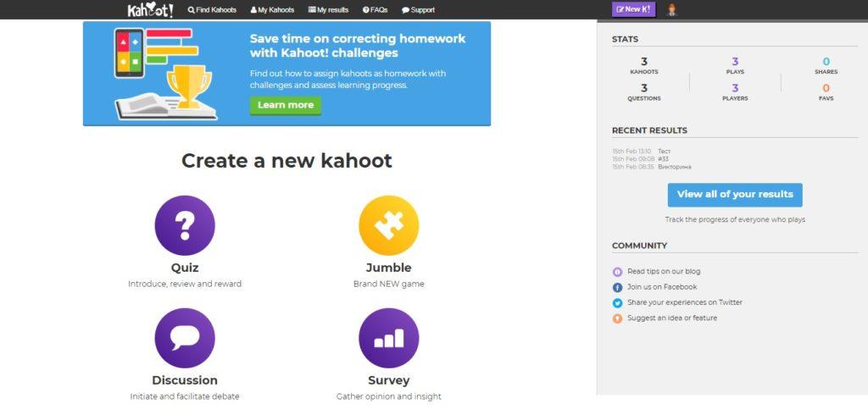868x409 pixels.
Task: Click the Favs count in Stats
Action: point(826,88)
